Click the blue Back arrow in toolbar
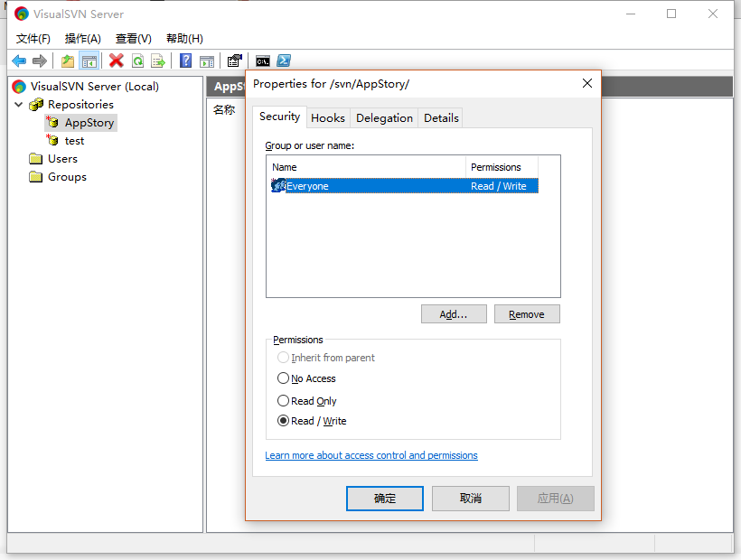The image size is (741, 560). point(19,61)
